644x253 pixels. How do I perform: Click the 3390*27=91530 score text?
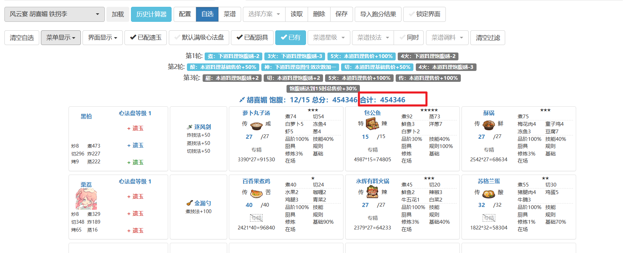click(x=256, y=159)
